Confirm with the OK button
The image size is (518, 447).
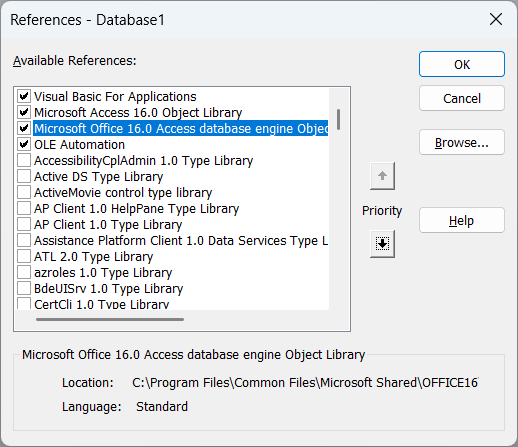462,64
